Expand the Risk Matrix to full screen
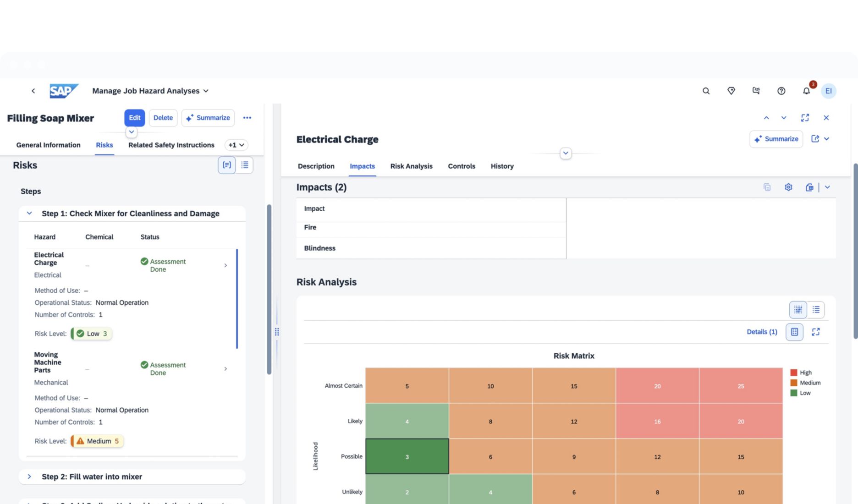The image size is (858, 504). point(815,332)
